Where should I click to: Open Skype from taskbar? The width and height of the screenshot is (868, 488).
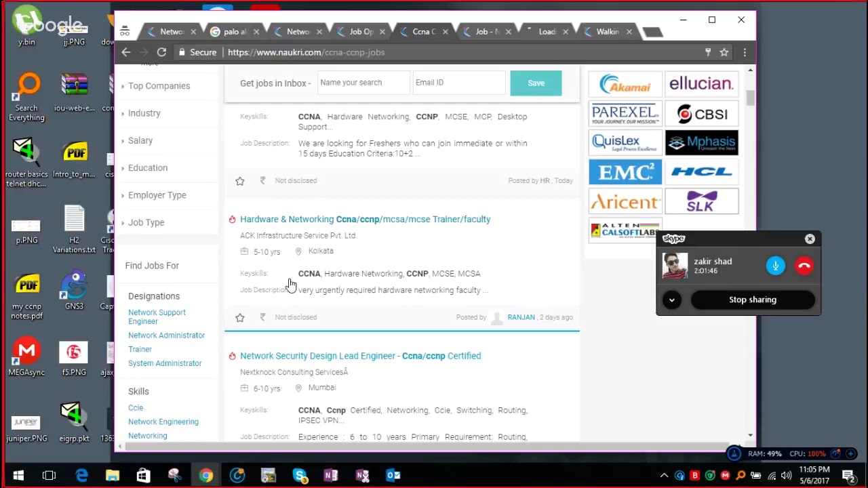pyautogui.click(x=300, y=475)
